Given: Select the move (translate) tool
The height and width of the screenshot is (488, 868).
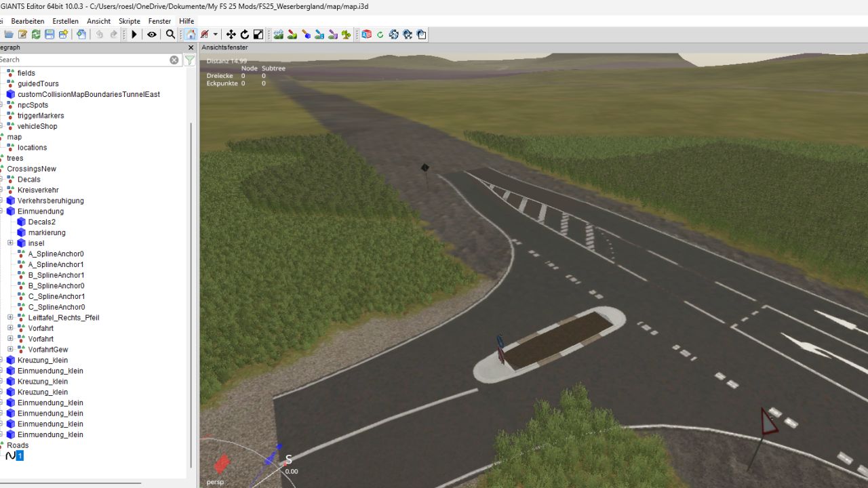Looking at the screenshot, I should 231,35.
